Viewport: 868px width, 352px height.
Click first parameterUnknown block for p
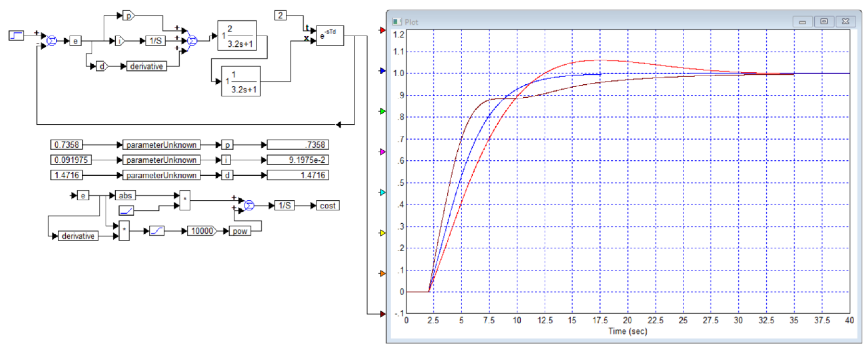click(x=161, y=145)
